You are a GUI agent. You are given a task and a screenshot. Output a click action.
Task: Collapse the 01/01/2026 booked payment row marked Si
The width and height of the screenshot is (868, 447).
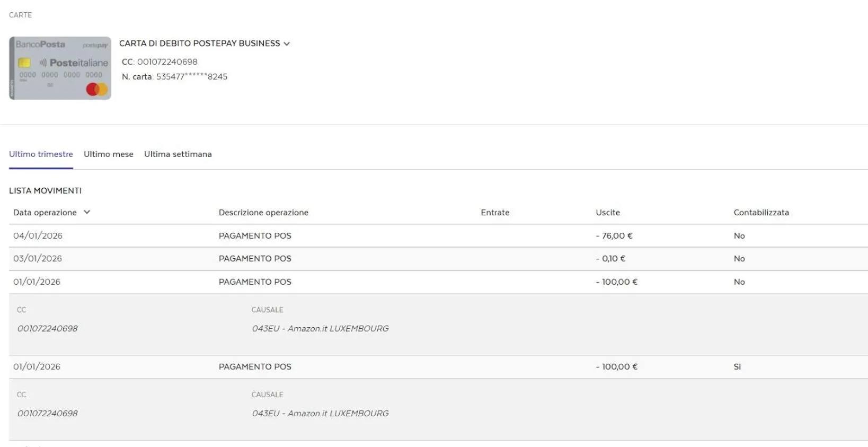click(x=255, y=367)
